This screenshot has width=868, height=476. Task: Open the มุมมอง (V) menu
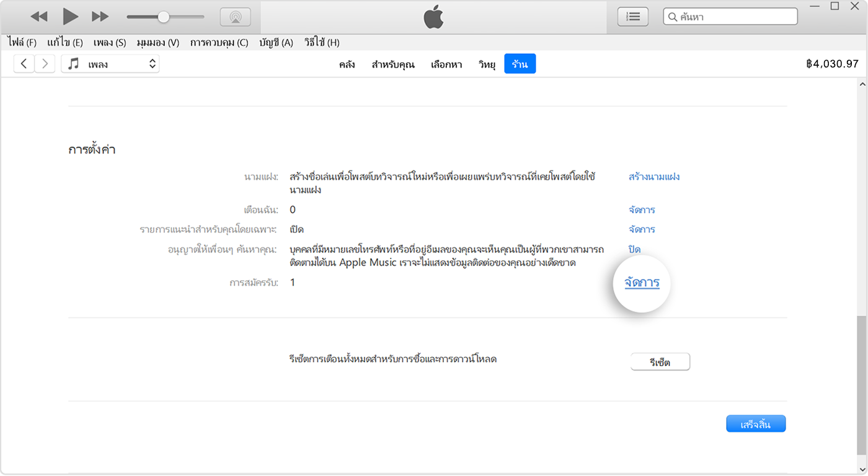point(158,43)
